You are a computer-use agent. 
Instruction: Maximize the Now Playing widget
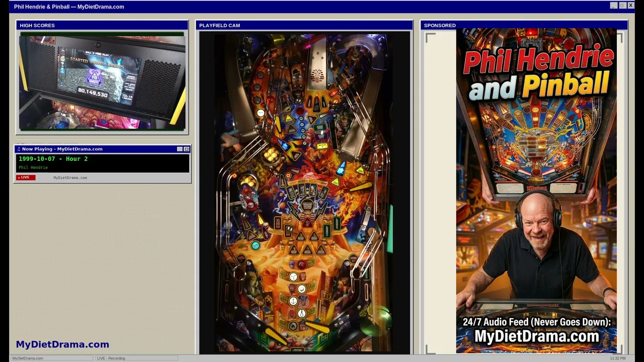[x=187, y=149]
